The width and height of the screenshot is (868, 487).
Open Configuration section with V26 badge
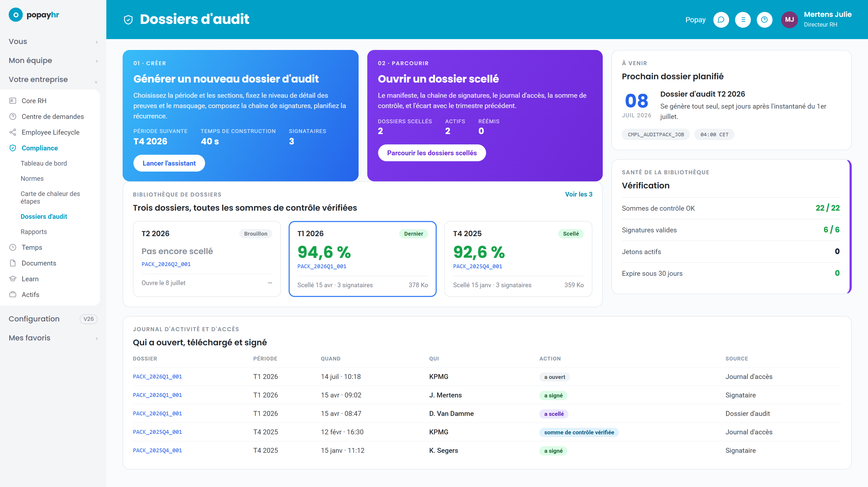[53, 319]
